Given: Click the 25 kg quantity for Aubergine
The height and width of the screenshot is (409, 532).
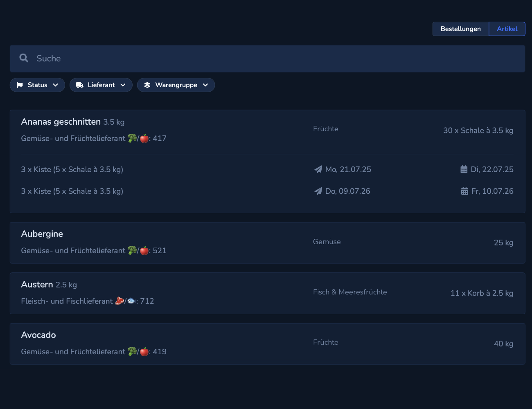Looking at the screenshot, I should coord(504,243).
